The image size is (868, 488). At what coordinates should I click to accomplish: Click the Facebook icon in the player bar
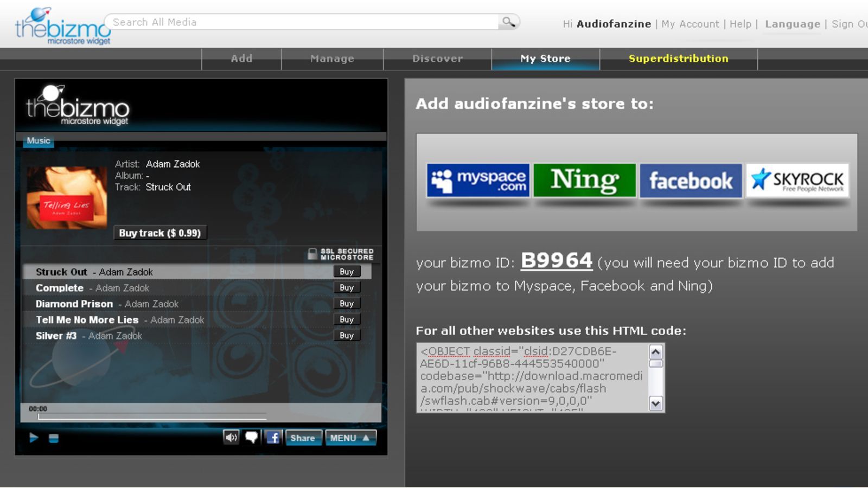point(273,438)
